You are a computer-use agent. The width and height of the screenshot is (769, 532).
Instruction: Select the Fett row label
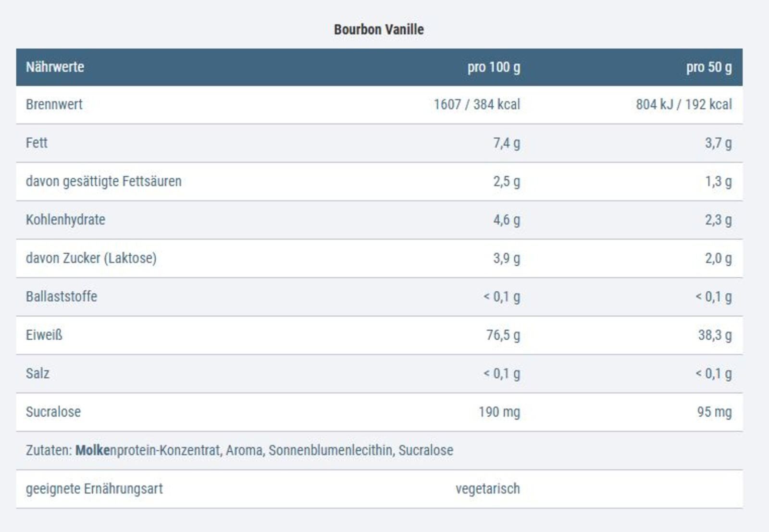(37, 143)
